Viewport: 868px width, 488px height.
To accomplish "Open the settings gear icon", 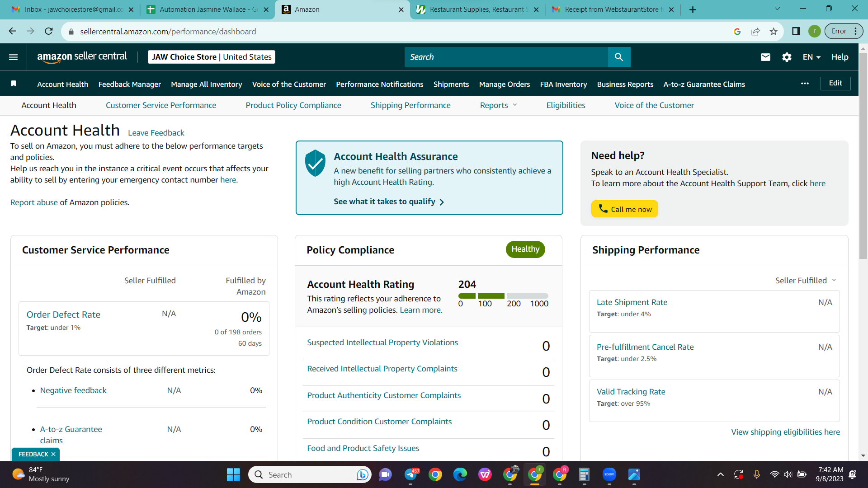I will (x=787, y=57).
